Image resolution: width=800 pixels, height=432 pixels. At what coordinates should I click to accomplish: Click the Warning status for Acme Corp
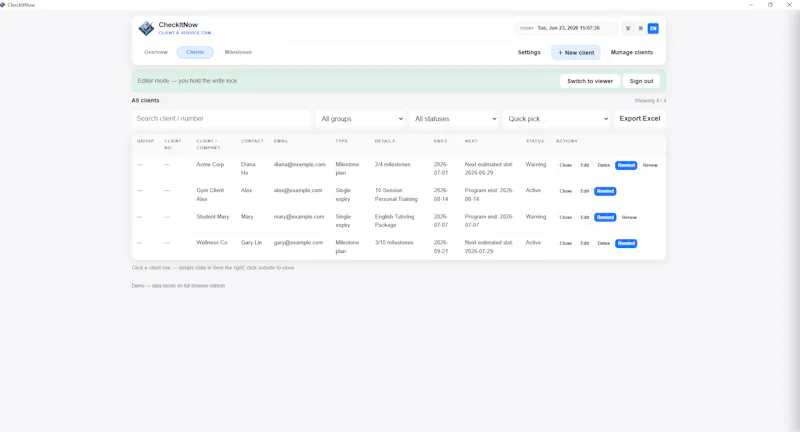[536, 165]
